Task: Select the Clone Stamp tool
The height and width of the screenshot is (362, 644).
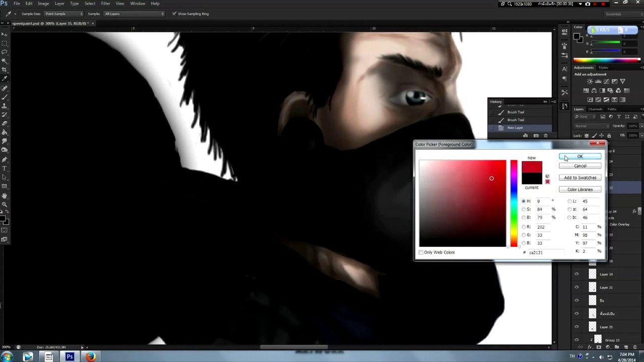Action: click(x=5, y=106)
